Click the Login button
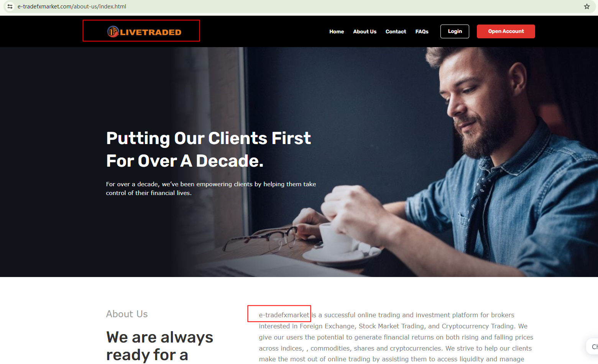Image resolution: width=598 pixels, height=364 pixels. pyautogui.click(x=455, y=31)
